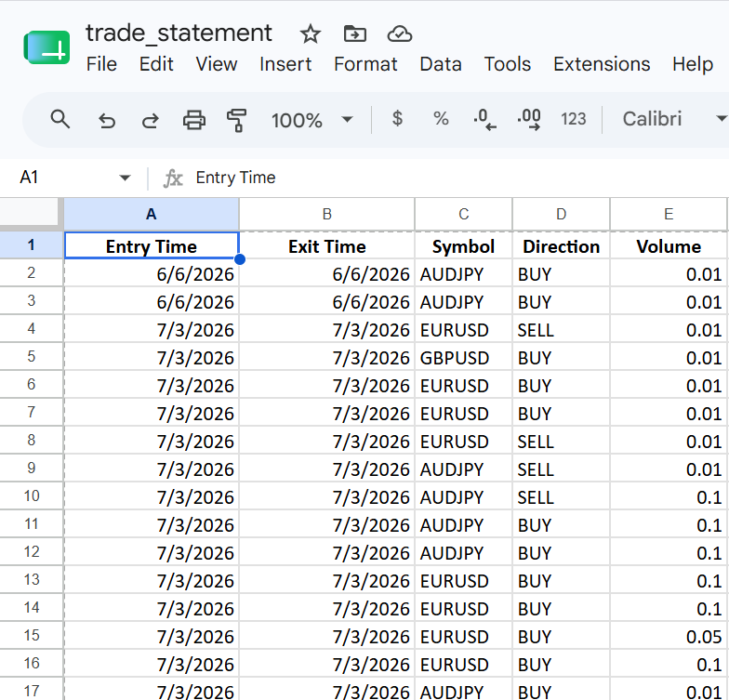Screen dimensions: 729x700
Task: Click the move to folder icon
Action: pos(355,33)
